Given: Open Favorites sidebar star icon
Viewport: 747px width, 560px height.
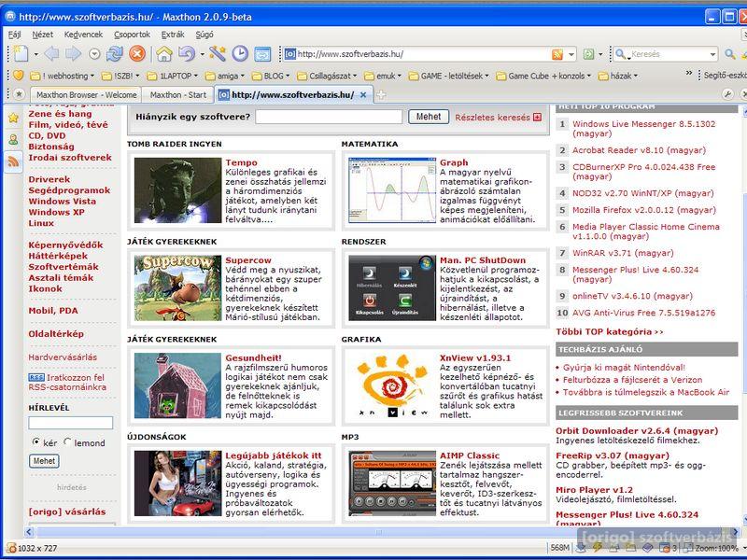Looking at the screenshot, I should pos(13,118).
